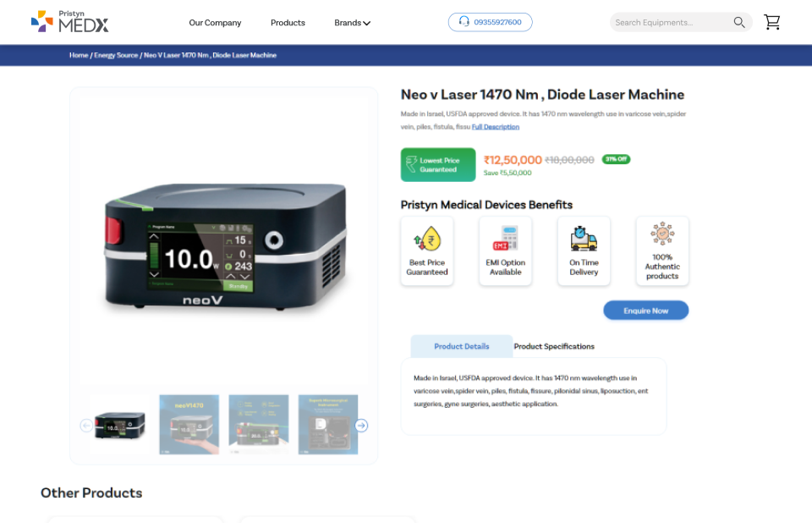
Task: Click the green Lowest Price Guaranteed badge
Action: 437,164
